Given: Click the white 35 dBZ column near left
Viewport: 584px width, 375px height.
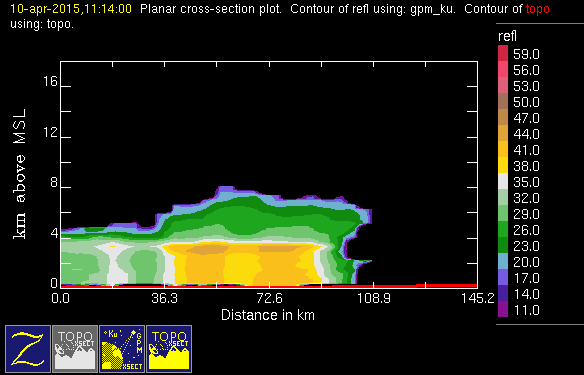Looking at the screenshot, I should click(x=113, y=264).
